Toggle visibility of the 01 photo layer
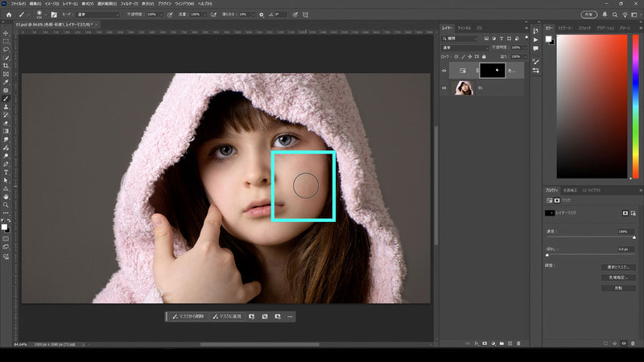 (x=444, y=88)
